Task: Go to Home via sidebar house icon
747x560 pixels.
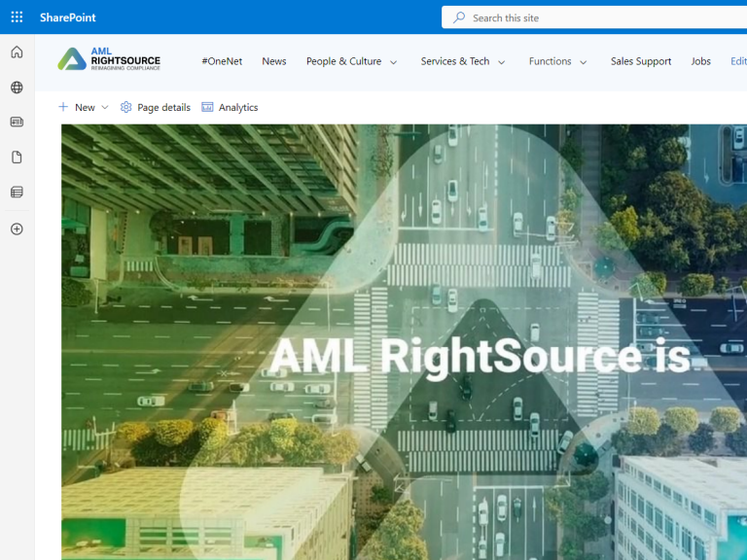Action: (17, 52)
